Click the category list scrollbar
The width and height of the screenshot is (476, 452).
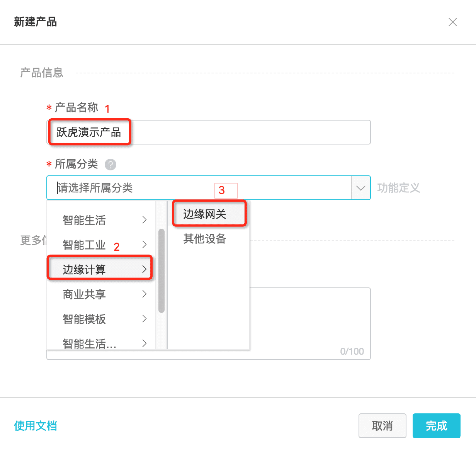point(161,270)
